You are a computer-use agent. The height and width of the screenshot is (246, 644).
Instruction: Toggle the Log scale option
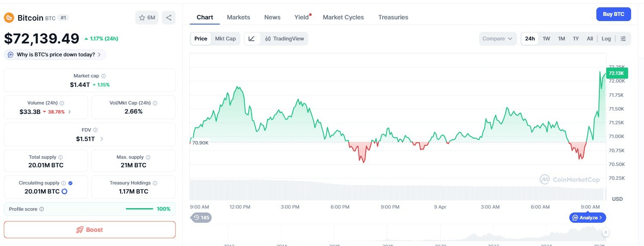click(x=606, y=39)
